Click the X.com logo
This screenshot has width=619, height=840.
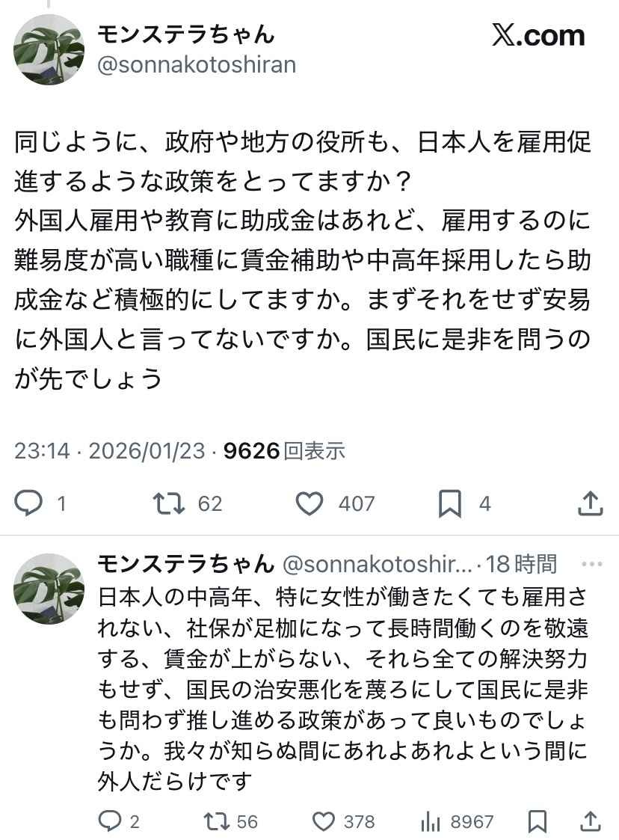click(538, 35)
